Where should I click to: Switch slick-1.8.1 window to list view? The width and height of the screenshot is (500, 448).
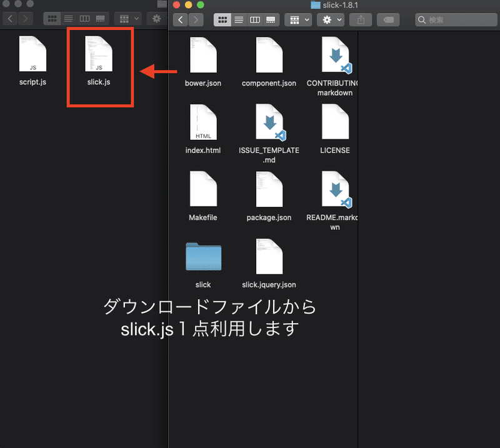point(239,20)
